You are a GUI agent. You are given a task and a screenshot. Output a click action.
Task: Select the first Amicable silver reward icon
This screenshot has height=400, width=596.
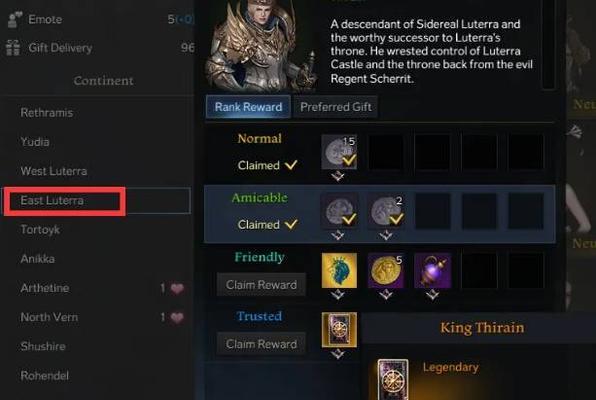[339, 211]
